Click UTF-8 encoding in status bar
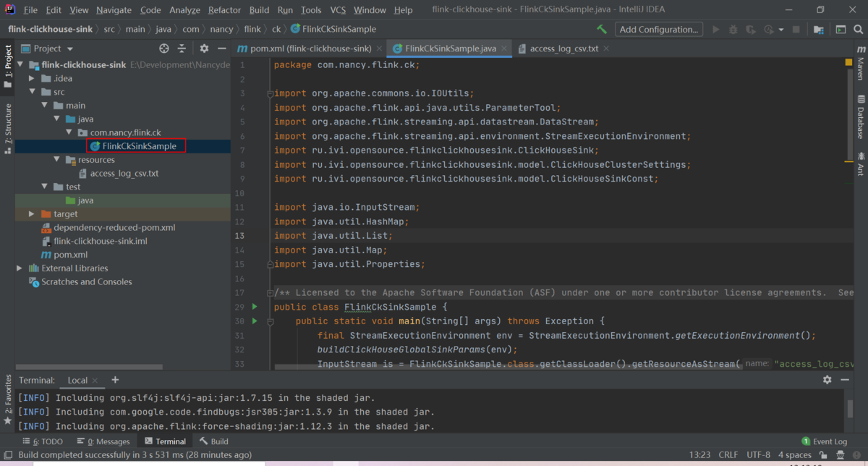This screenshot has height=466, width=868. tap(758, 455)
